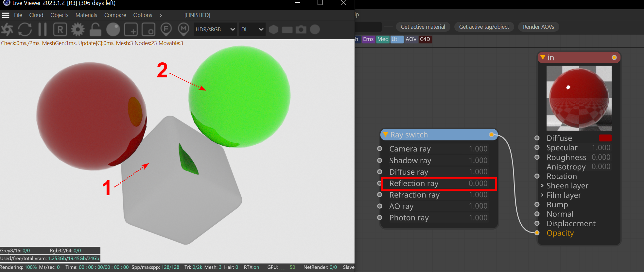Open Octane settings gear
The width and height of the screenshot is (644, 272).
78,29
